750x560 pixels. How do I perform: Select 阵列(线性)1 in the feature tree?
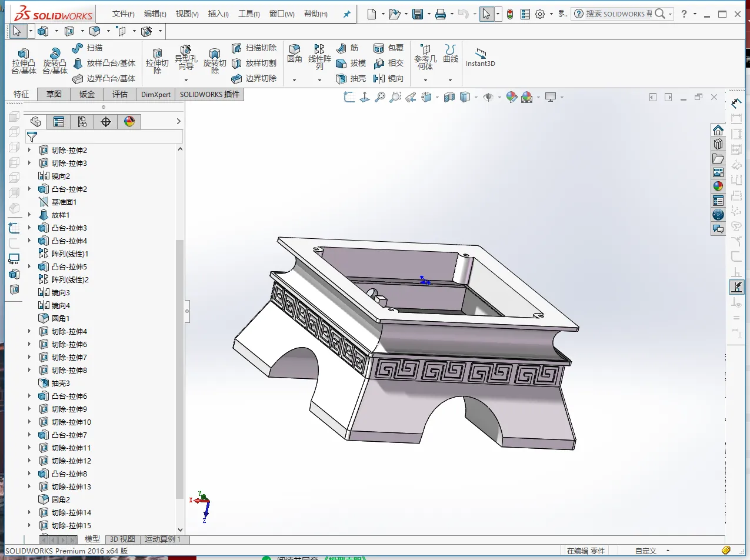click(64, 254)
